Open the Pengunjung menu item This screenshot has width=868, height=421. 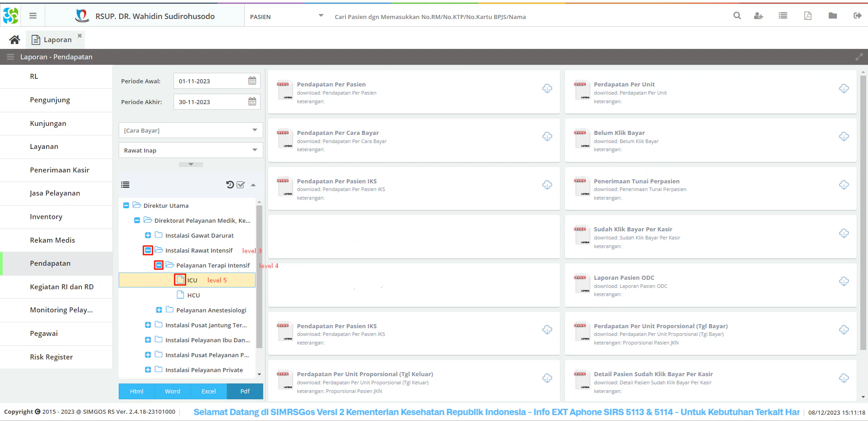(x=56, y=100)
